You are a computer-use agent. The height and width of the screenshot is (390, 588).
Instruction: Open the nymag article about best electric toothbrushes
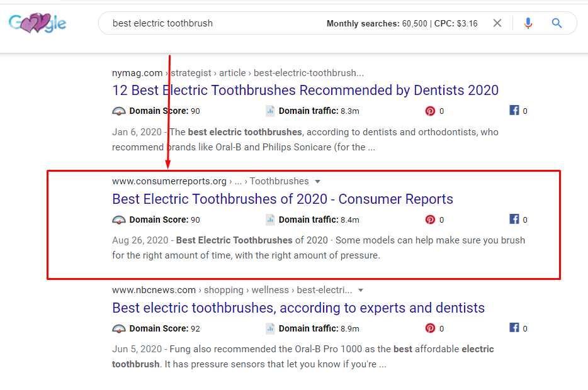[x=304, y=90]
